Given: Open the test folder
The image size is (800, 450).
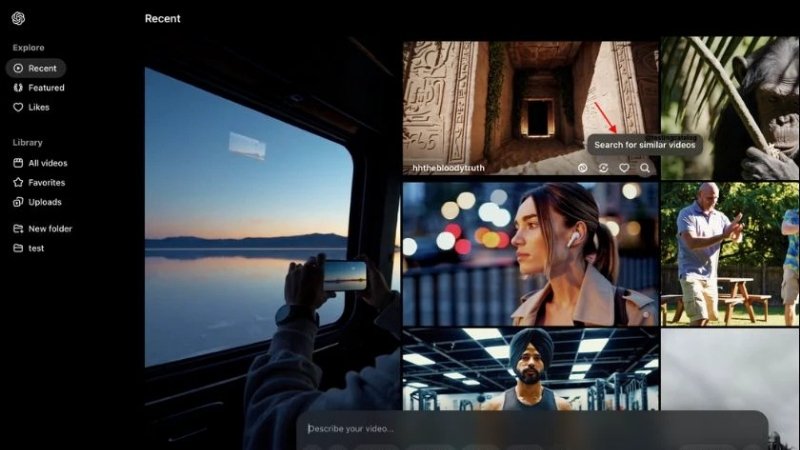Looking at the screenshot, I should pos(35,248).
